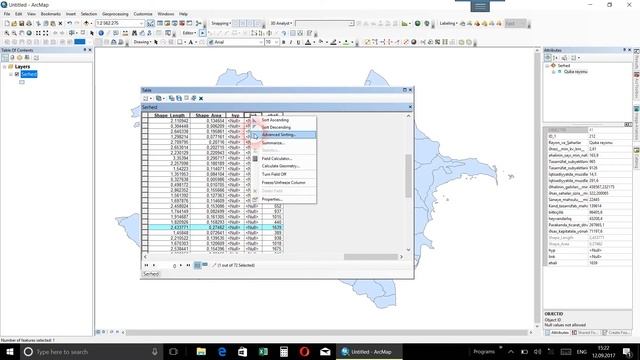
Task: Click Shape_Area column header
Action: coord(208,116)
